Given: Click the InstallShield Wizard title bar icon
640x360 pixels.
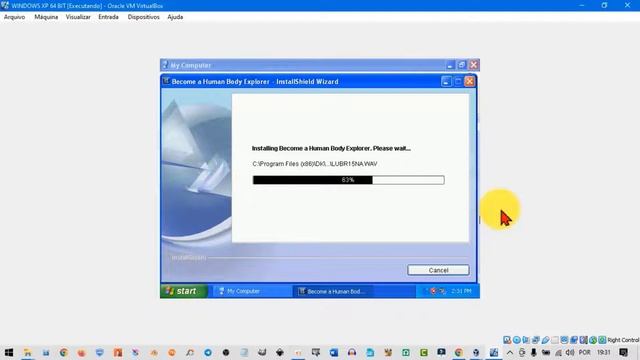Looking at the screenshot, I should (x=166, y=81).
